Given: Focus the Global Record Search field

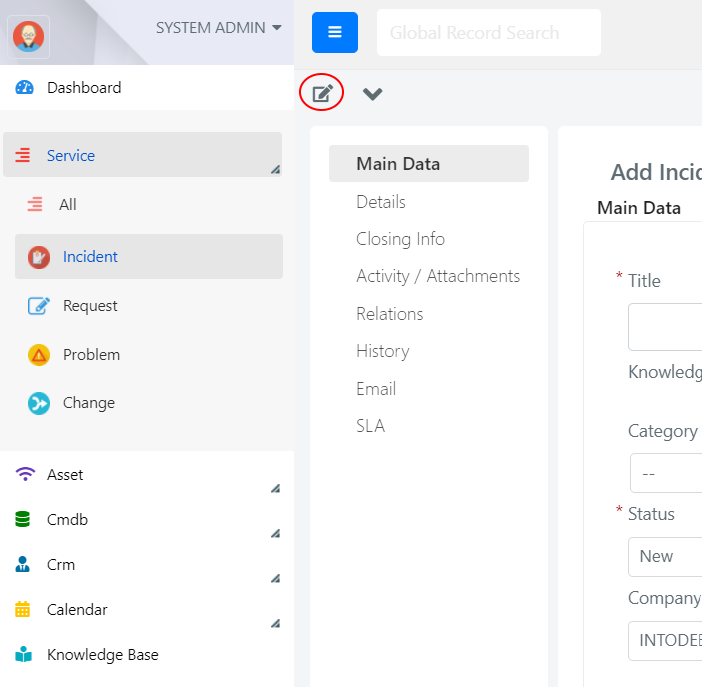Looking at the screenshot, I should (488, 33).
